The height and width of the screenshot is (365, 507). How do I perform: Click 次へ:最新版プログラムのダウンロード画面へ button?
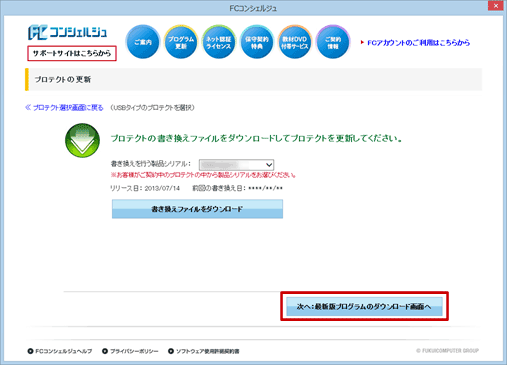point(364,306)
